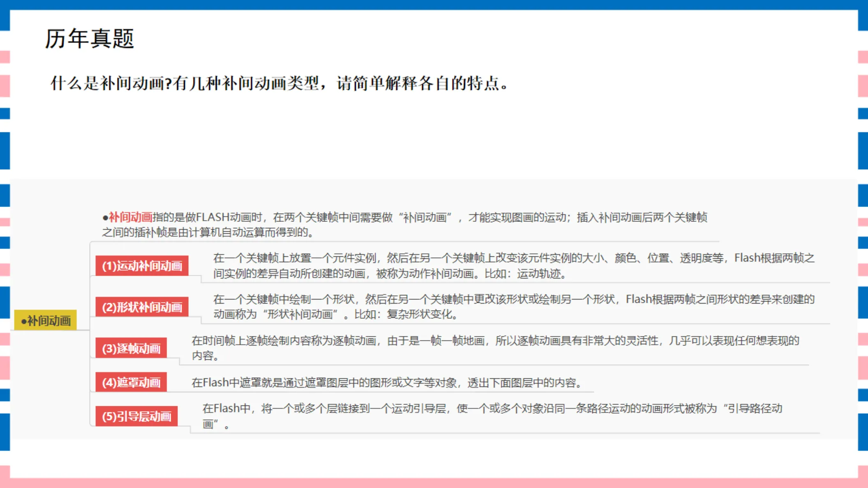This screenshot has height=488, width=868.
Task: Click the 历年真题 slide title
Action: (89, 39)
